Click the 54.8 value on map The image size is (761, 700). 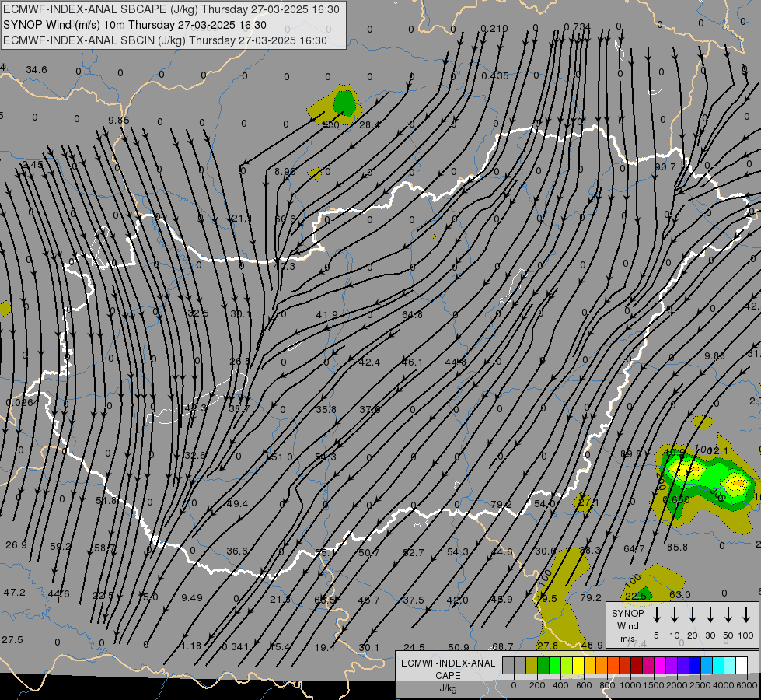click(106, 500)
